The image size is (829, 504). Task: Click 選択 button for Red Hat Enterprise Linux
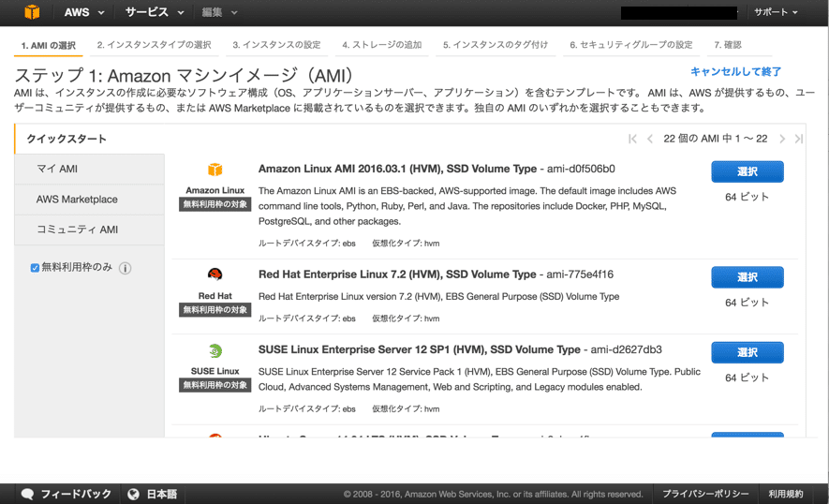(748, 277)
